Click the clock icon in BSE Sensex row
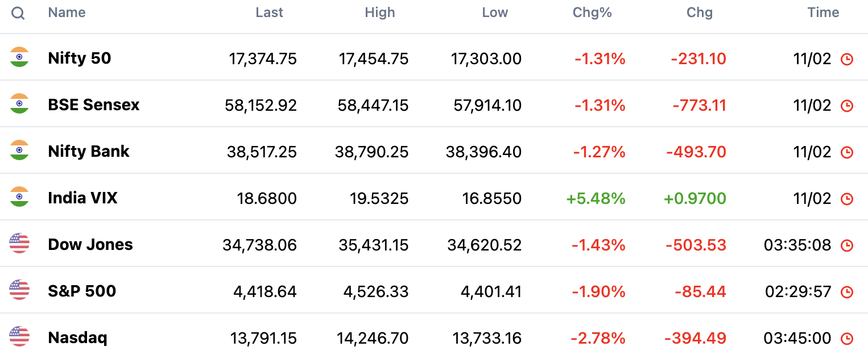868x359 pixels. click(847, 106)
